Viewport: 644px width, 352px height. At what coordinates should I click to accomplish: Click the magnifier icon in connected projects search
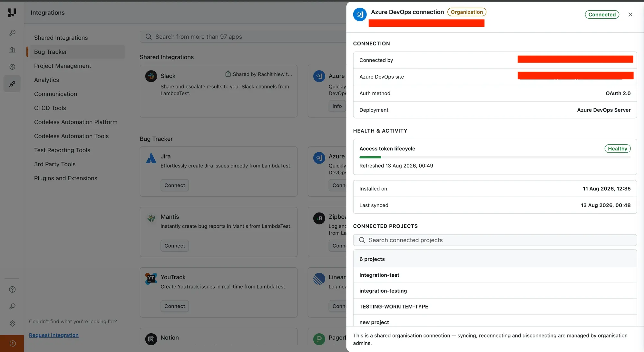tap(362, 240)
